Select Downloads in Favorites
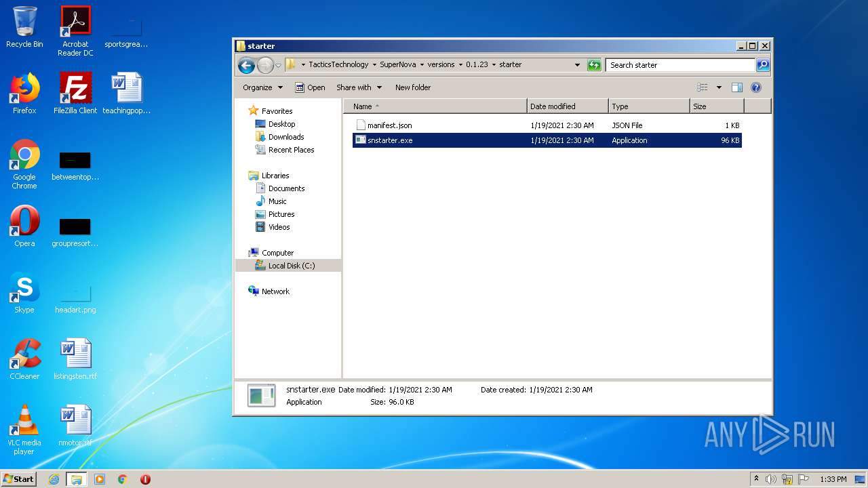 coord(285,137)
